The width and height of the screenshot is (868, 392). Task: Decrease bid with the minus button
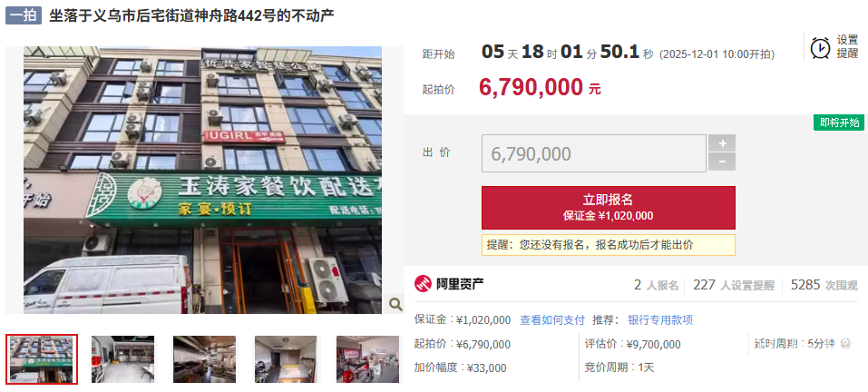tap(722, 162)
